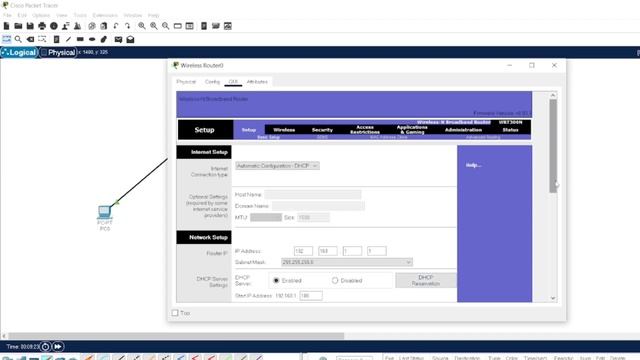Zoom out on the workspace
640x360 pixels.
coord(166,26)
